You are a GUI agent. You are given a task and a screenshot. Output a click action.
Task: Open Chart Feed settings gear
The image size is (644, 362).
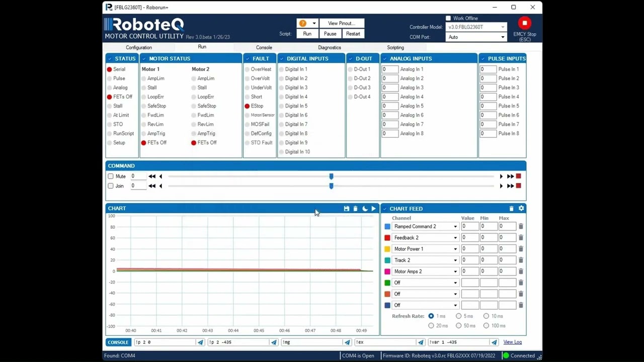(x=521, y=209)
